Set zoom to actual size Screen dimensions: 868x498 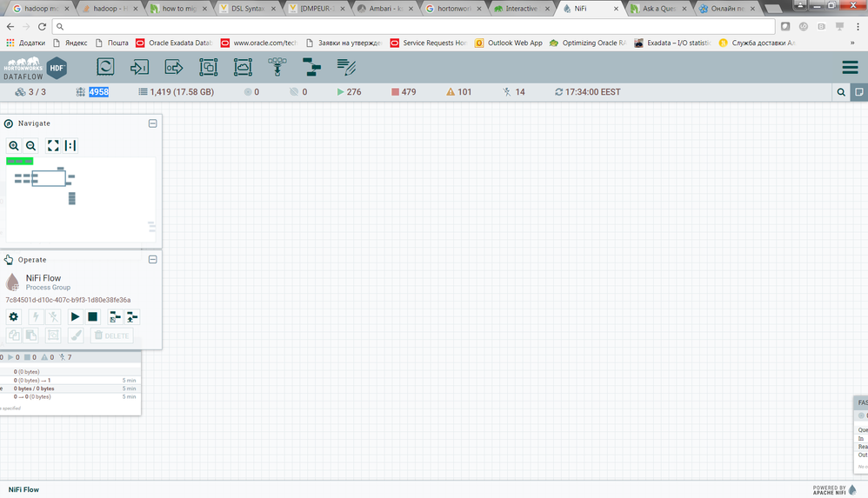(70, 145)
